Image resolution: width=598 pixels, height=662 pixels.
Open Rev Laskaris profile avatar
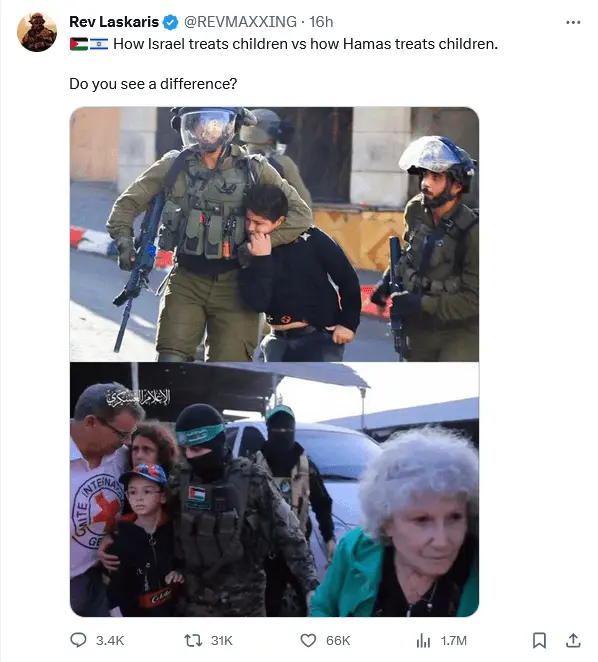pyautogui.click(x=37, y=32)
